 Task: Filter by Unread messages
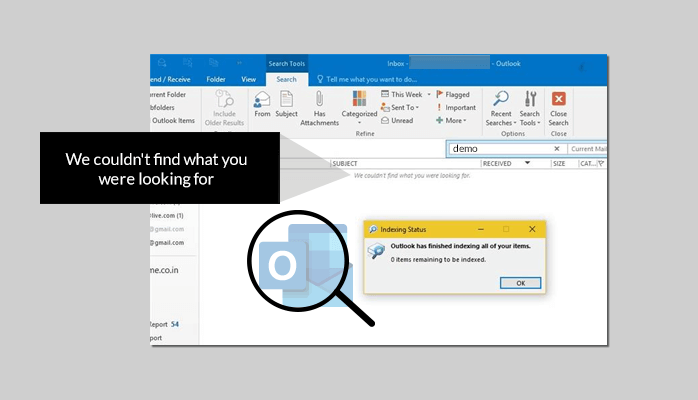coord(397,120)
